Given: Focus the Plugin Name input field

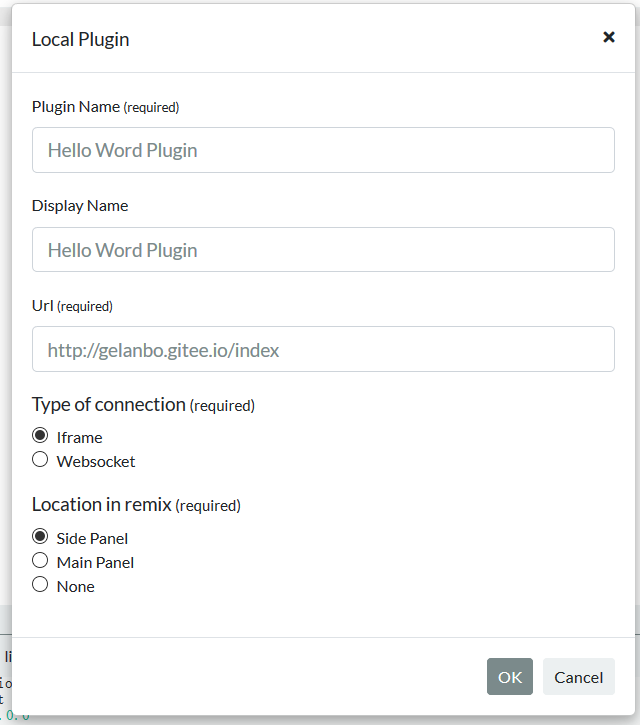Looking at the screenshot, I should (323, 150).
